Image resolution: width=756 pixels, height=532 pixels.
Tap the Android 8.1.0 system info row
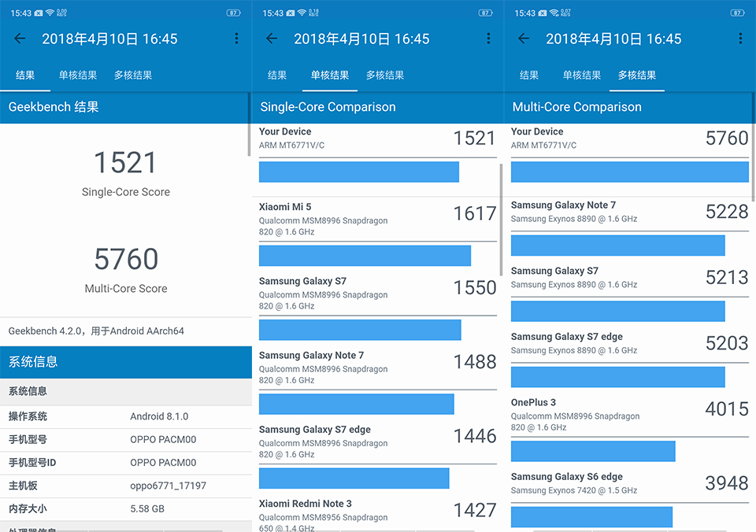(x=126, y=416)
